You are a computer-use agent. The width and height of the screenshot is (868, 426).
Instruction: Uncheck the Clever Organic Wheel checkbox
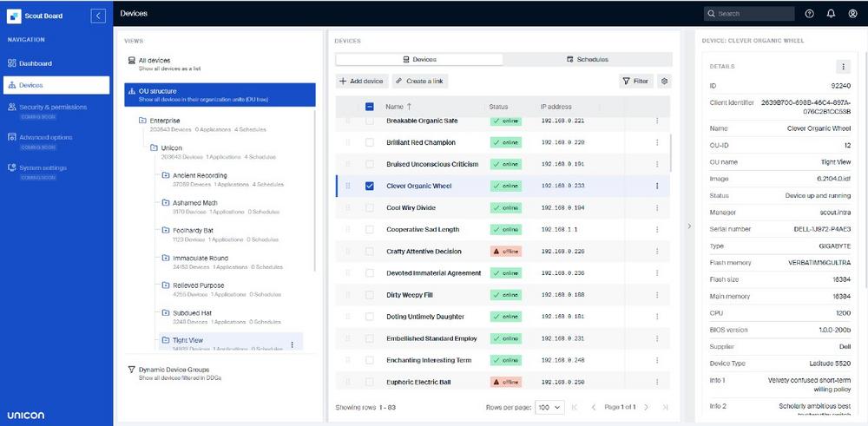point(370,186)
